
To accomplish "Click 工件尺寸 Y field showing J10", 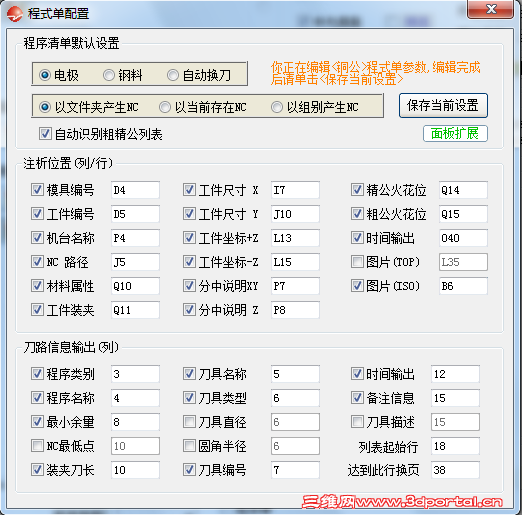I will click(x=295, y=214).
